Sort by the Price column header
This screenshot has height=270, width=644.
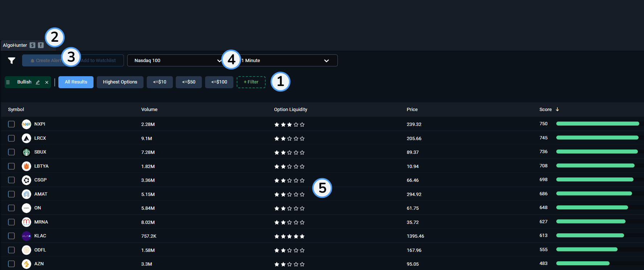click(412, 110)
